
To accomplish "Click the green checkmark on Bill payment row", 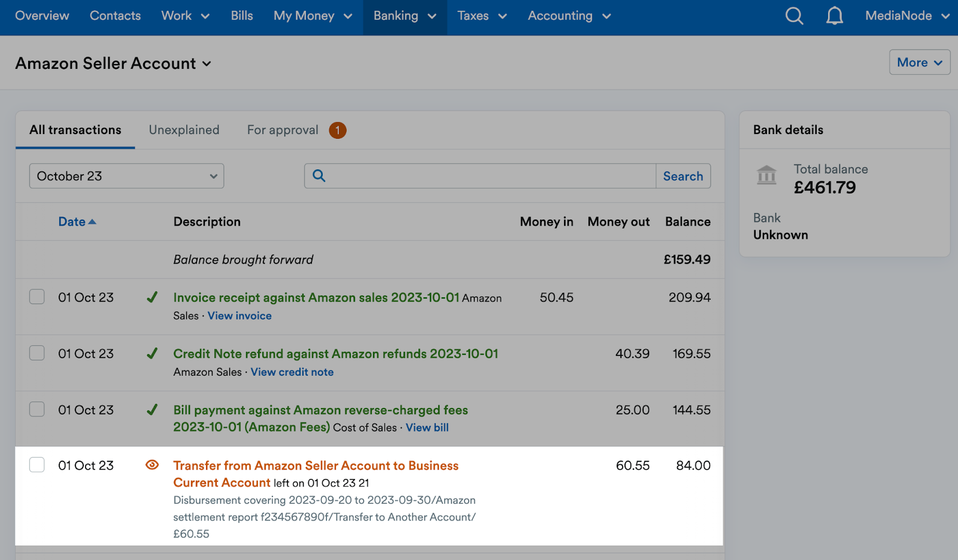I will pos(152,410).
